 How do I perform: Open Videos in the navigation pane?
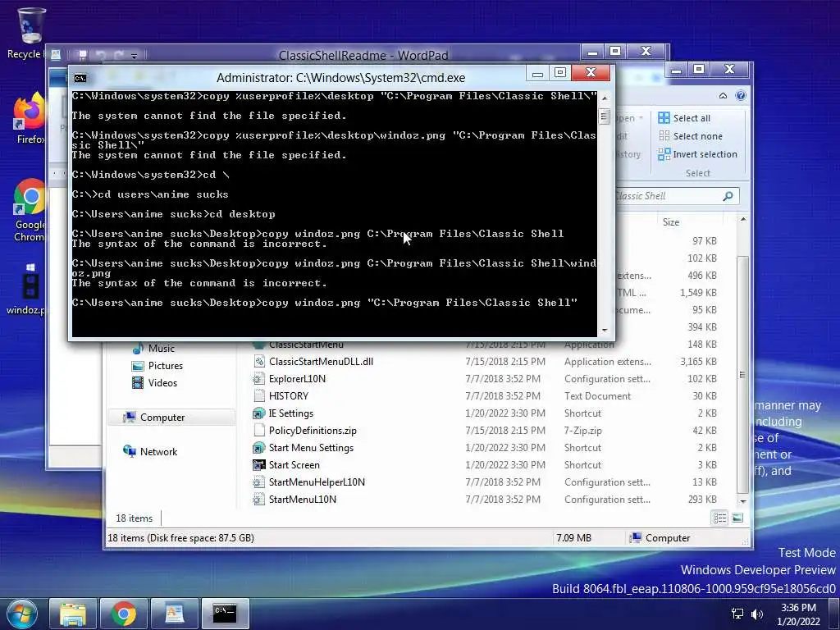(x=154, y=382)
